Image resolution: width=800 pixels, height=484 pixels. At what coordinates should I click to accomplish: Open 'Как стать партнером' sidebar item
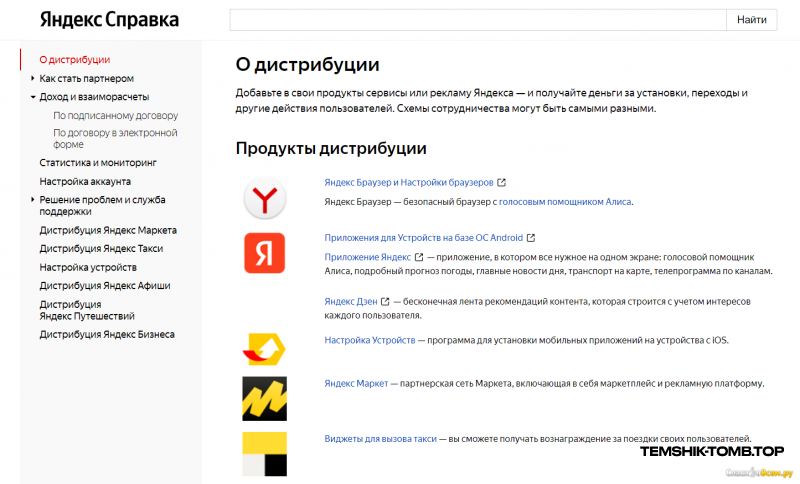[x=86, y=79]
